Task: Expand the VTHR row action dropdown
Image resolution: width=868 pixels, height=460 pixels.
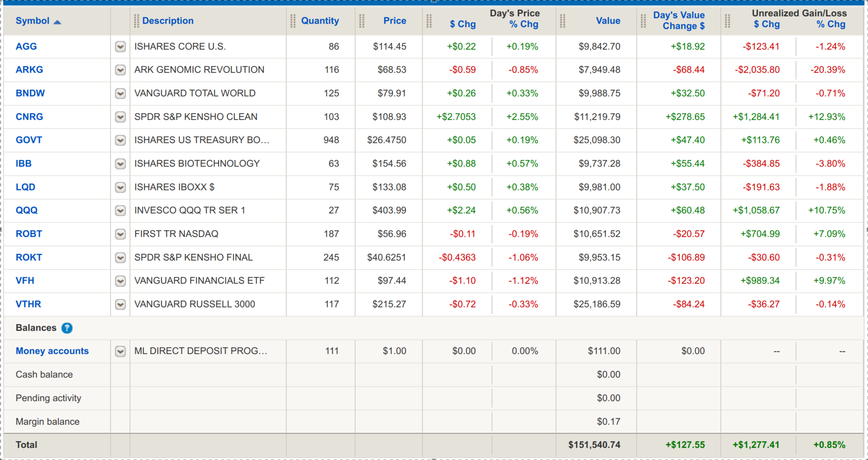Action: [x=120, y=304]
